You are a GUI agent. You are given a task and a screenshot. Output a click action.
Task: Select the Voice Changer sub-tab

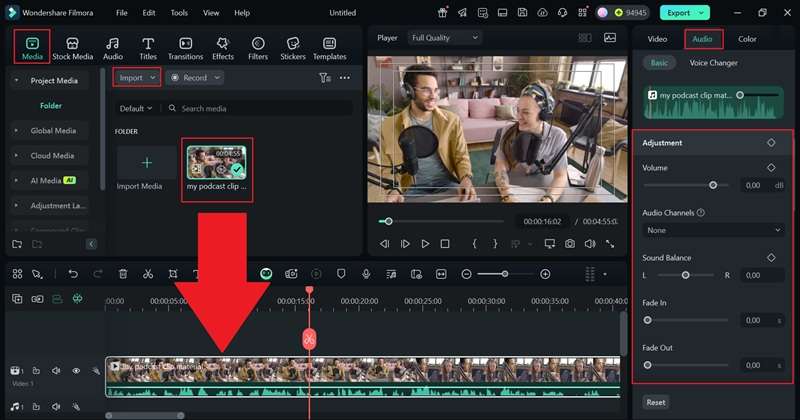pyautogui.click(x=713, y=63)
